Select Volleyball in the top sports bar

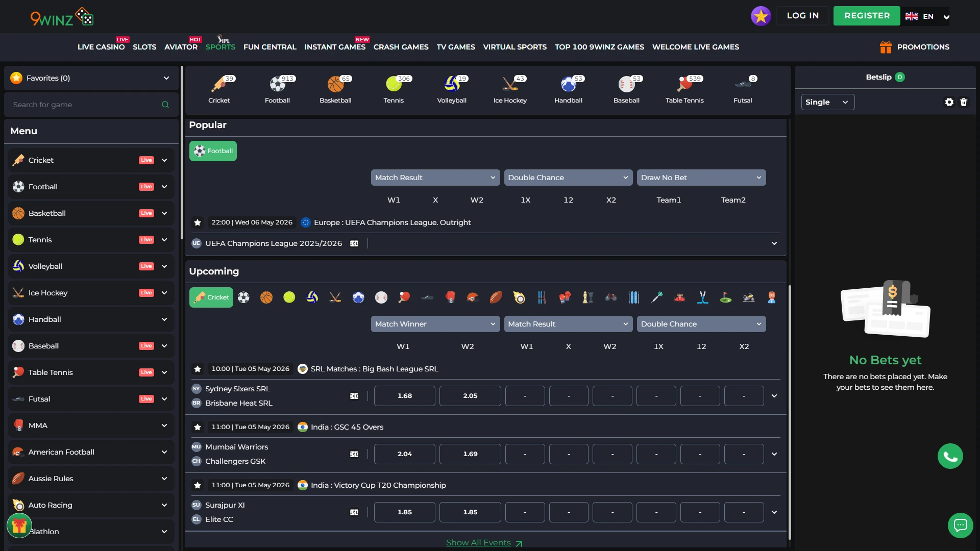452,90
